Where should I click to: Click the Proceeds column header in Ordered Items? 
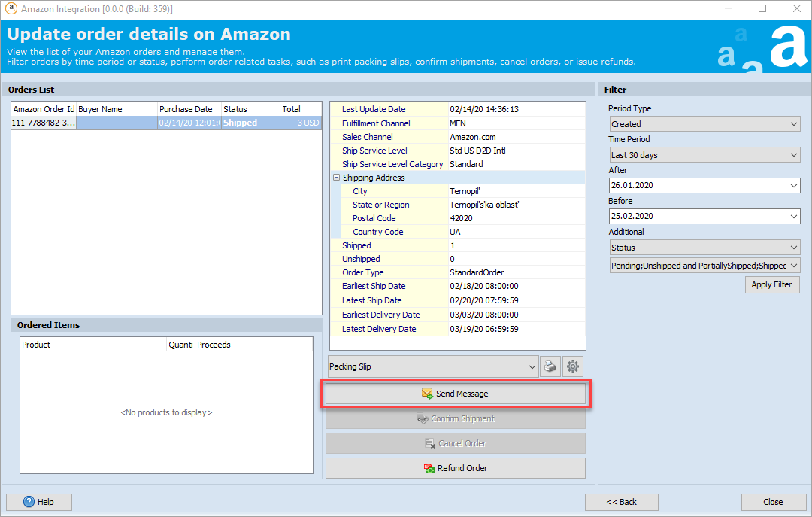[x=254, y=345]
